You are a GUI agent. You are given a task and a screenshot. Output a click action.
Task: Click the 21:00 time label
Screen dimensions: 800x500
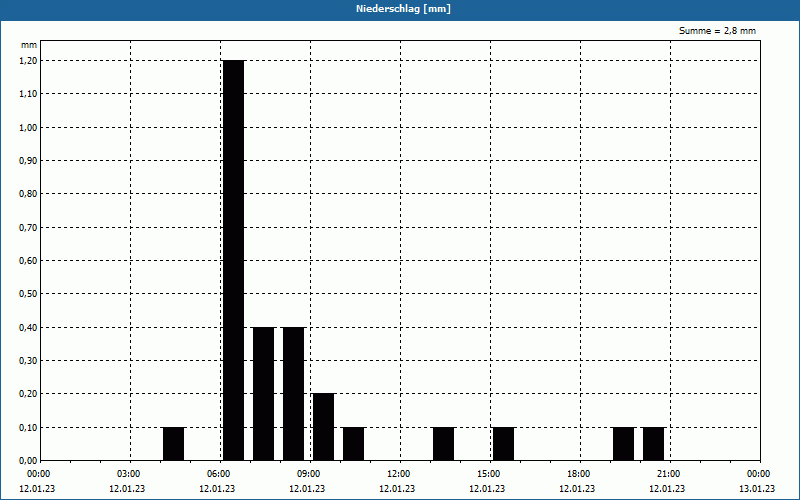click(668, 474)
